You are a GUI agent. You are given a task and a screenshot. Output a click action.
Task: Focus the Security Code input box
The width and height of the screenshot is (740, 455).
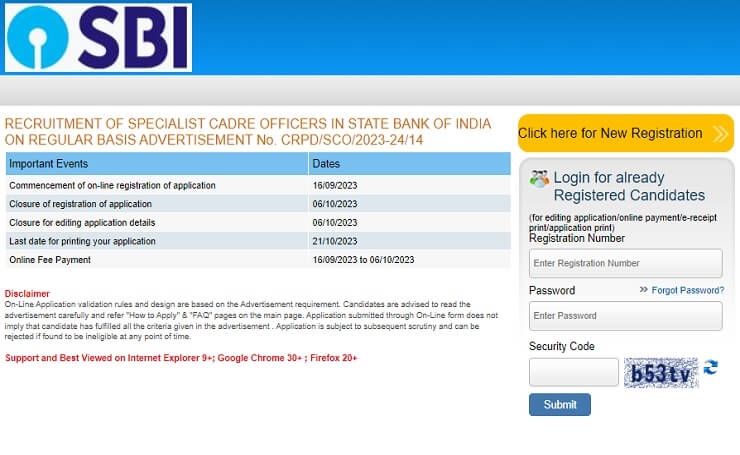(573, 372)
